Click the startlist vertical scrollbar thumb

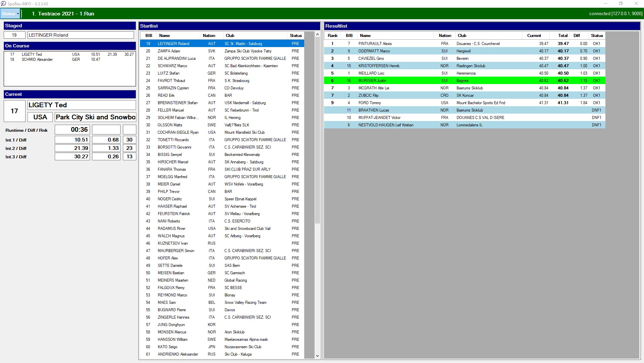tap(317, 130)
